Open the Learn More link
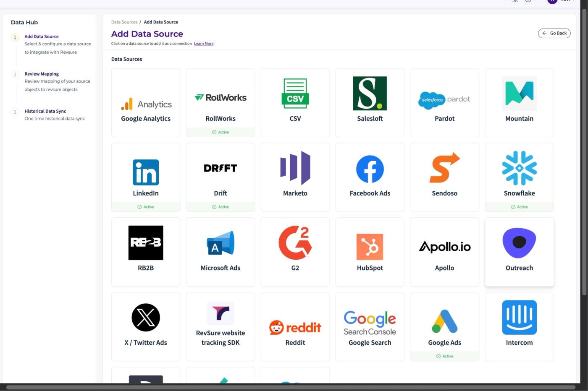 coord(204,44)
